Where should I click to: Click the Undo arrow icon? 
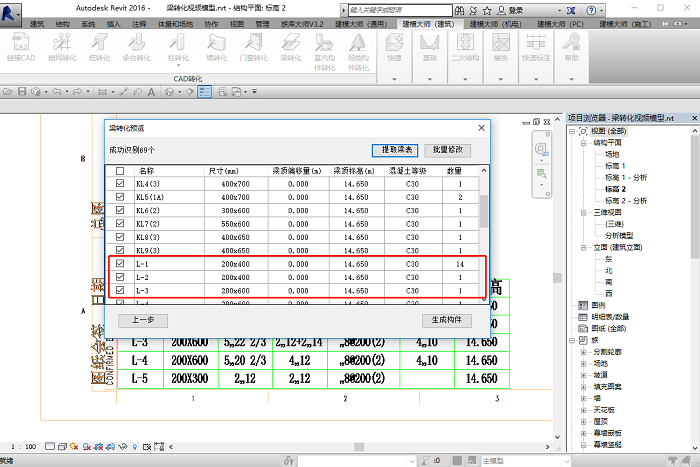click(x=56, y=92)
